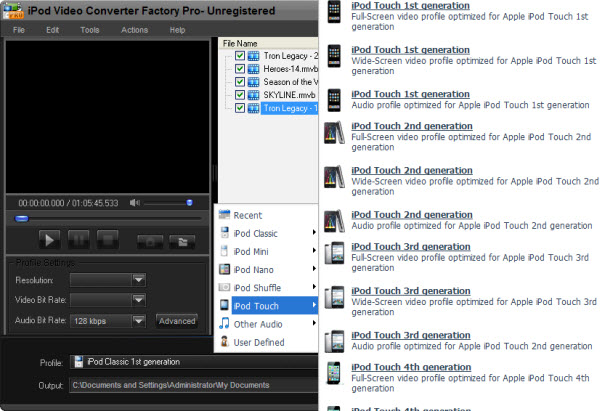Select the SKYLINE.rmvb file name
Screen dimensions: 600x411
(289, 95)
